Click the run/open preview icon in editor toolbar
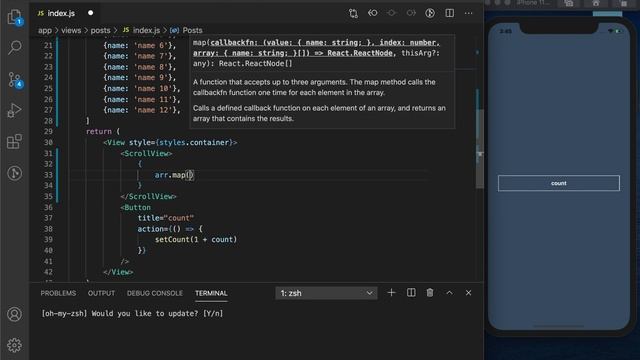 coord(430,13)
